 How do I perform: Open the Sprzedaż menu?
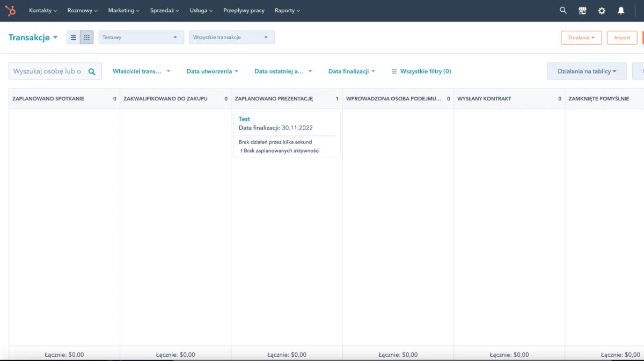pyautogui.click(x=164, y=10)
